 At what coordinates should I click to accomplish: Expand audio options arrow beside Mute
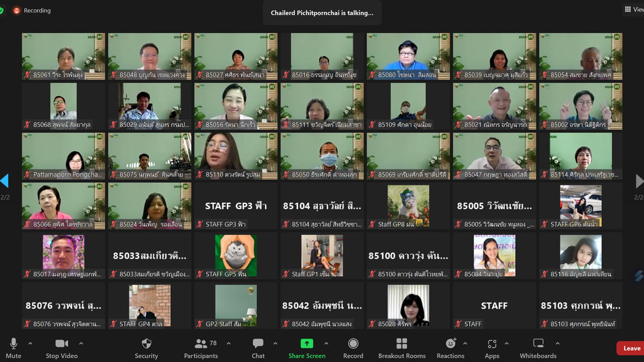coord(30,343)
